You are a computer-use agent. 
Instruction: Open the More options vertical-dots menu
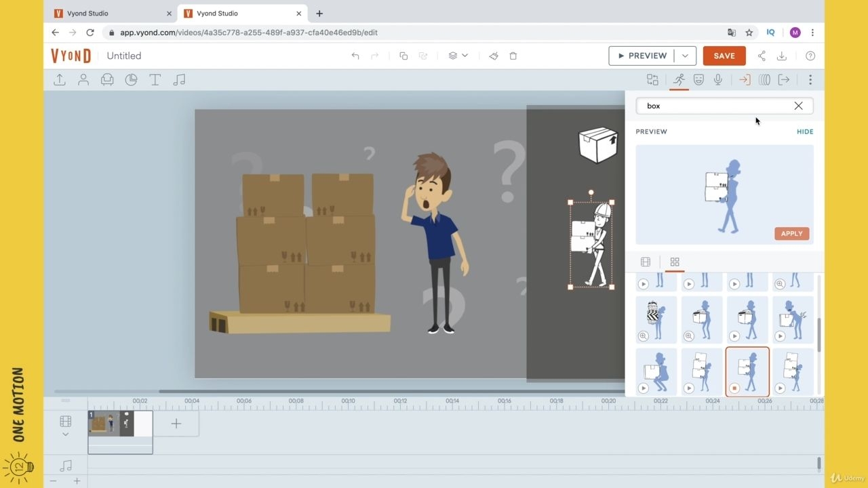point(810,80)
